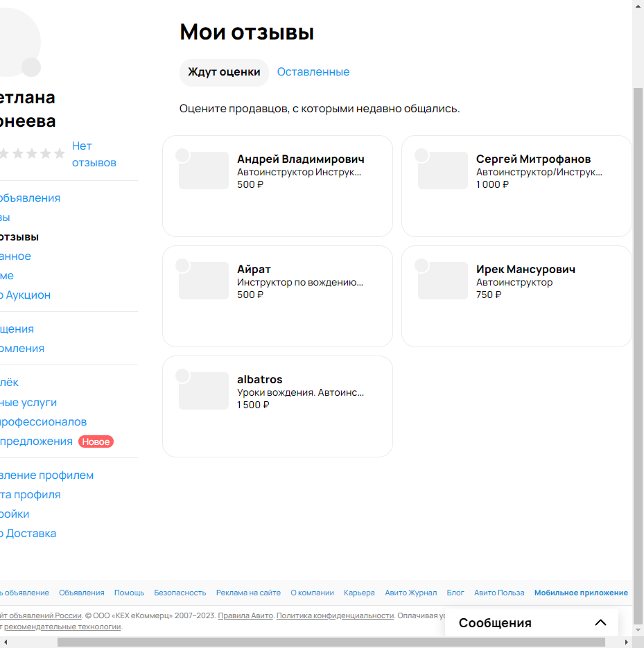Open the Нет отзывов link
This screenshot has width=644, height=648.
94,154
